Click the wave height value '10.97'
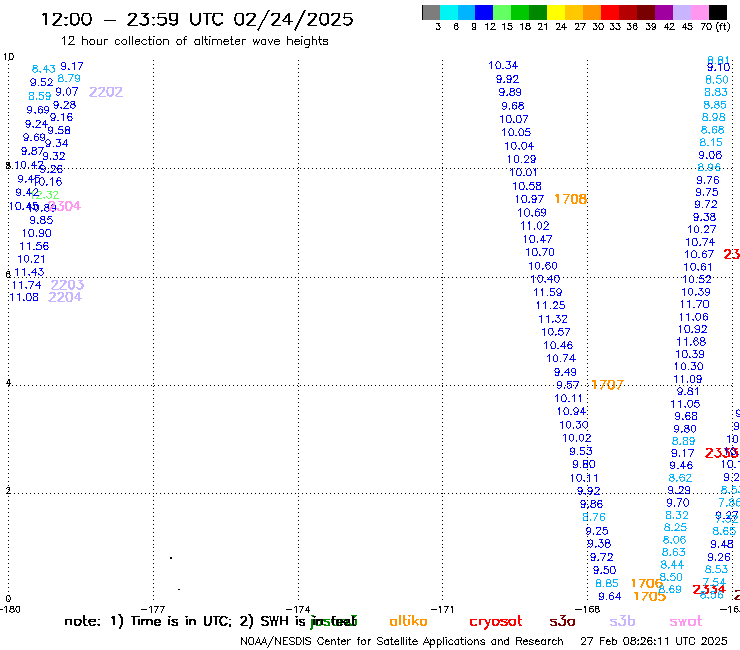The width and height of the screenshot is (740, 650). [x=529, y=199]
